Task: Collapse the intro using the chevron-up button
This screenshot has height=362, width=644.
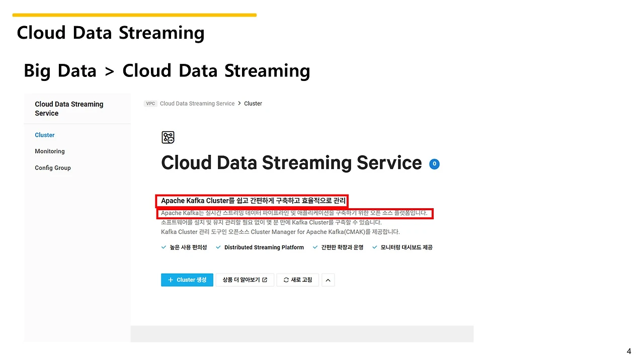Action: coord(328,280)
